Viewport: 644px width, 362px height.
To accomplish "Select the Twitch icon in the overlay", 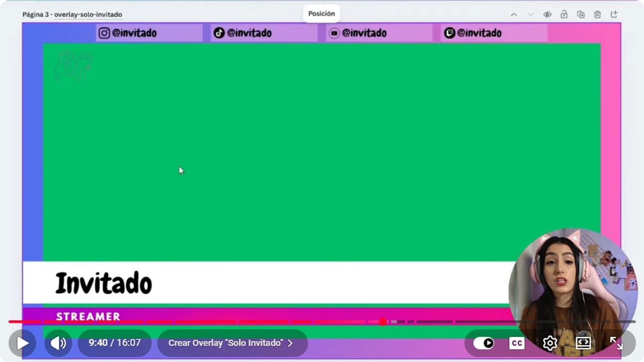I will click(x=449, y=33).
